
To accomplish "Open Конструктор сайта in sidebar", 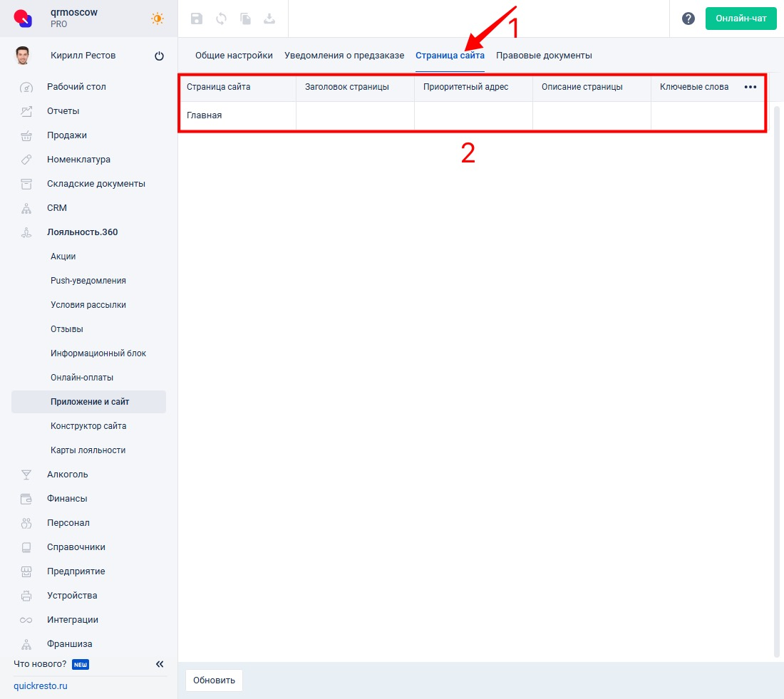I will pos(88,426).
